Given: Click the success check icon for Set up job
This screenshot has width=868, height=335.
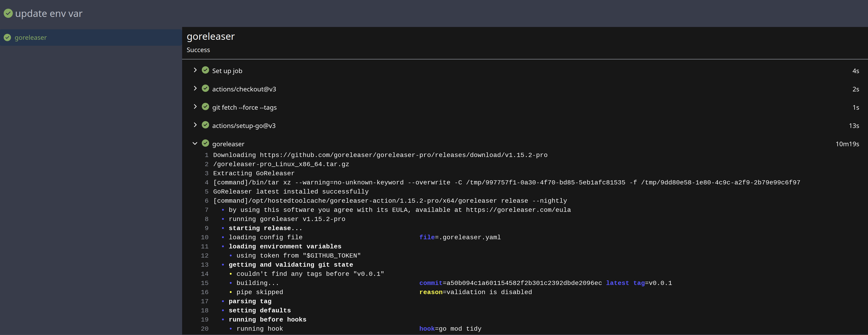Looking at the screenshot, I should pyautogui.click(x=205, y=70).
